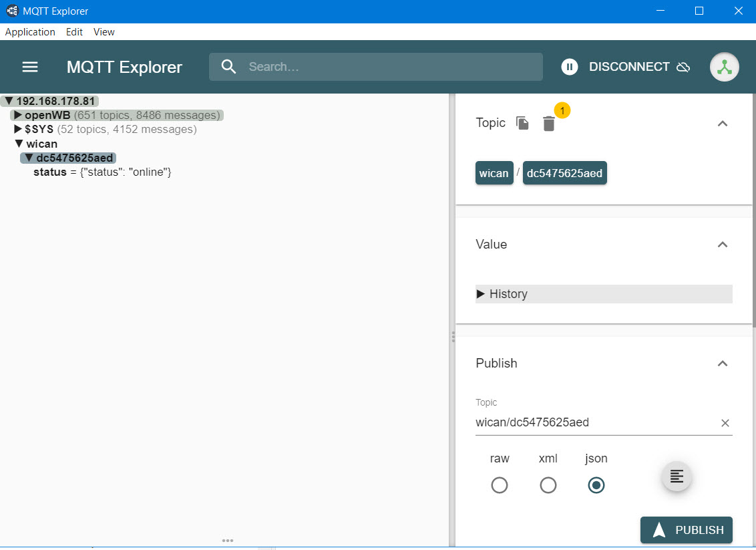Click the dc5475625aed topic chip
Viewport: 756px width, 550px height.
pyautogui.click(x=564, y=173)
